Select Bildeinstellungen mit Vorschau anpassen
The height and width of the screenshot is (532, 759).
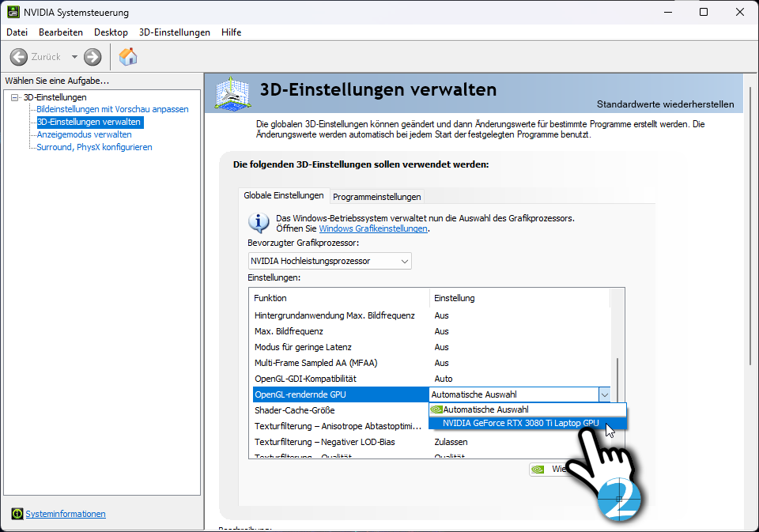tap(112, 109)
